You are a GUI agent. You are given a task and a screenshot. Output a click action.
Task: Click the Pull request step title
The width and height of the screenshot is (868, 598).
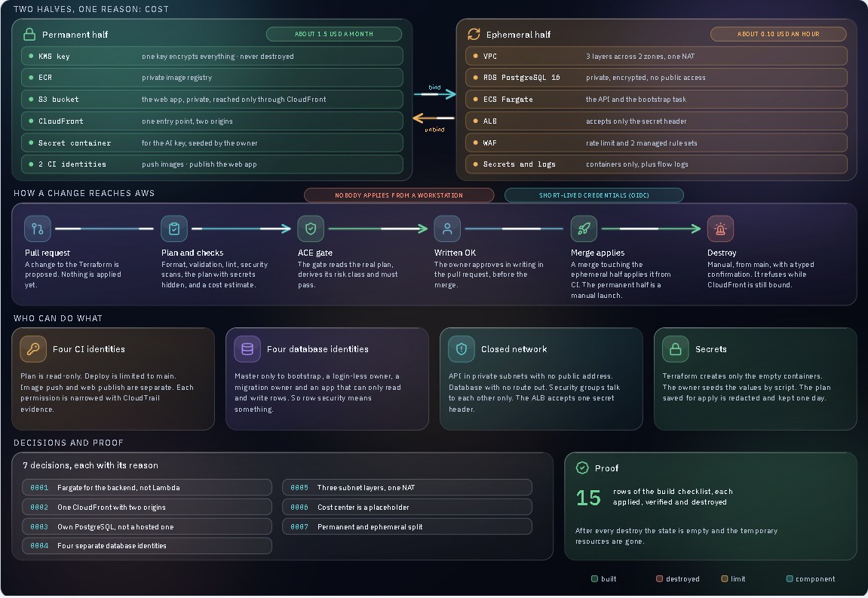48,253
